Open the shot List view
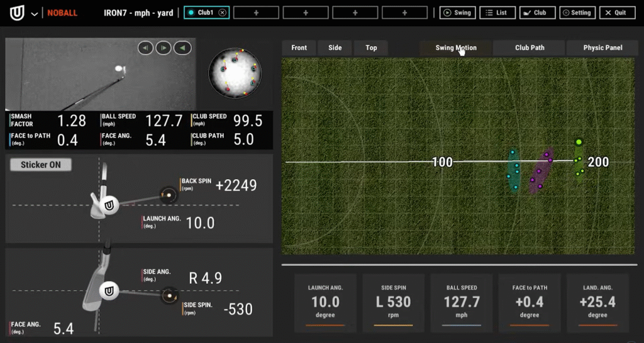The height and width of the screenshot is (343, 644). click(497, 13)
